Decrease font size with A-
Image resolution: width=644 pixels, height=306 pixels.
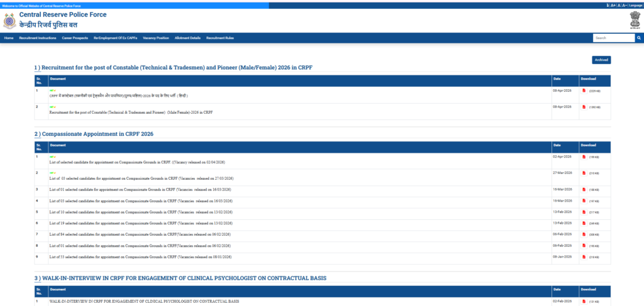(x=624, y=5)
